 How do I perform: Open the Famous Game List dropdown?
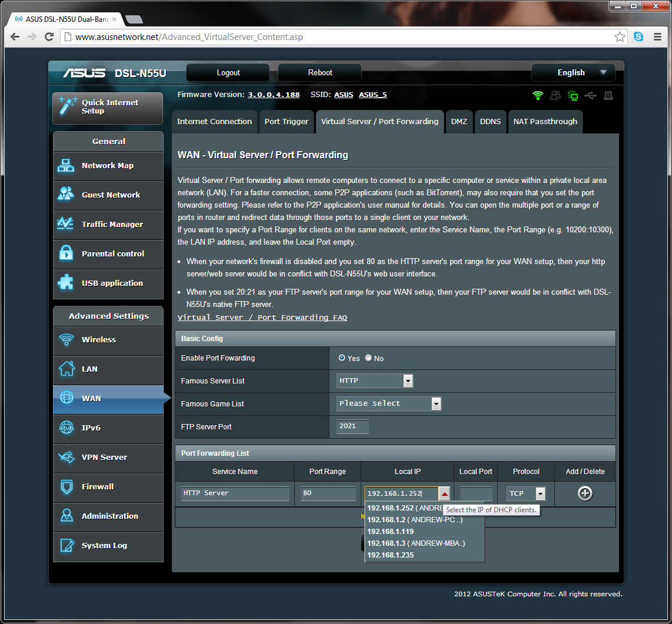(389, 403)
